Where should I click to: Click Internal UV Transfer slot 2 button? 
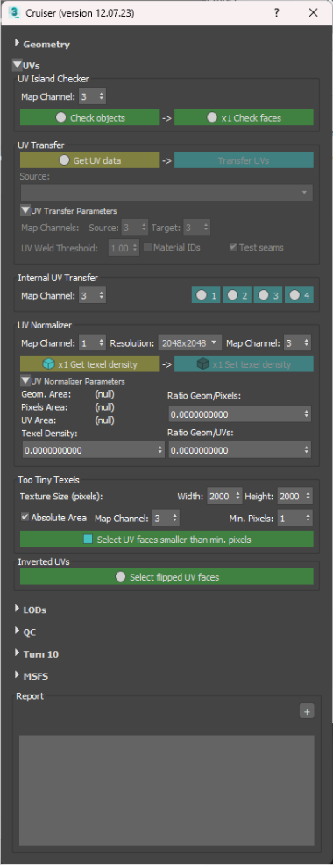tap(237, 295)
